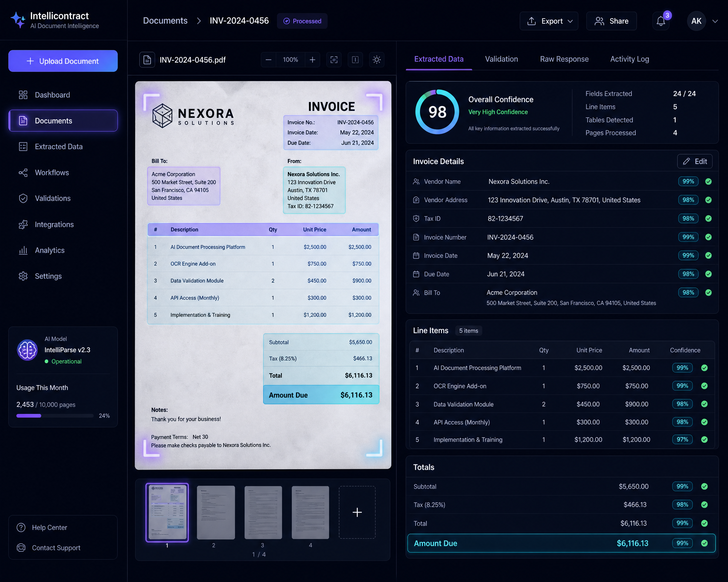
Task: Select page 2 thumbnail
Action: pyautogui.click(x=216, y=513)
